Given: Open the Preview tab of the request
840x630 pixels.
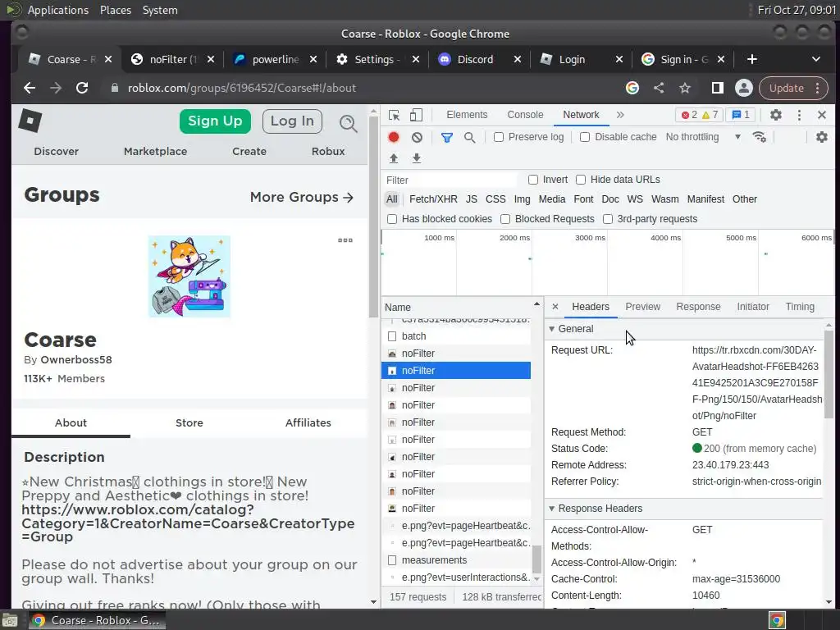Looking at the screenshot, I should pyautogui.click(x=642, y=307).
